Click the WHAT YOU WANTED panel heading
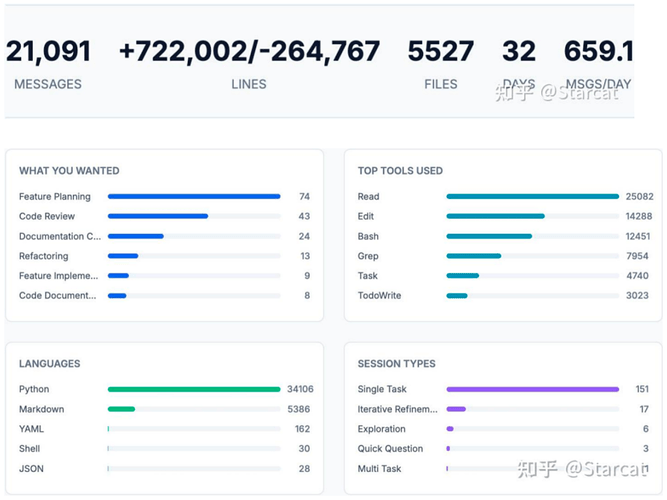This screenshot has width=667, height=500. coord(69,171)
